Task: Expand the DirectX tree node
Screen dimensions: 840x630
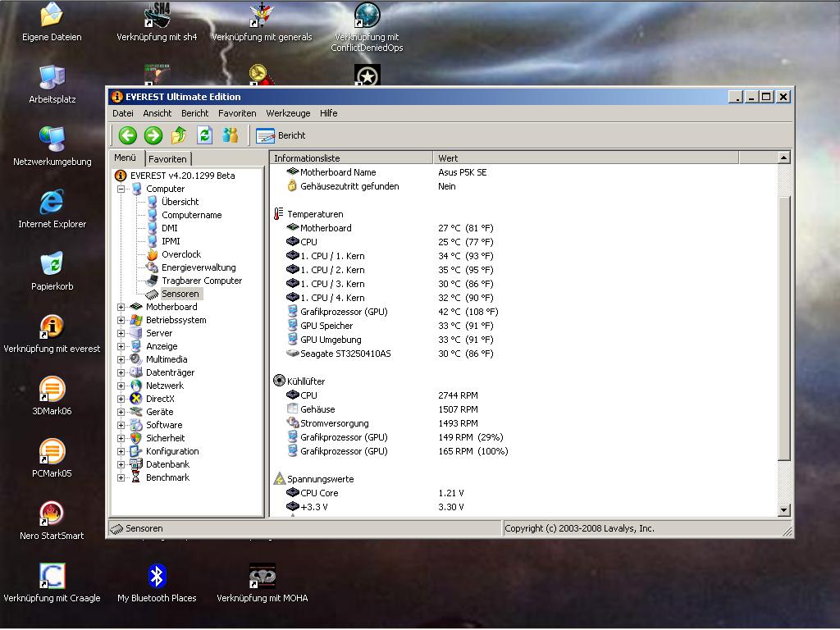Action: point(121,399)
